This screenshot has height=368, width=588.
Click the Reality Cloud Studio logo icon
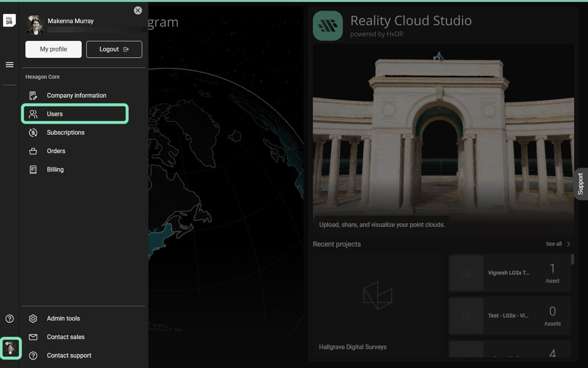pyautogui.click(x=328, y=26)
